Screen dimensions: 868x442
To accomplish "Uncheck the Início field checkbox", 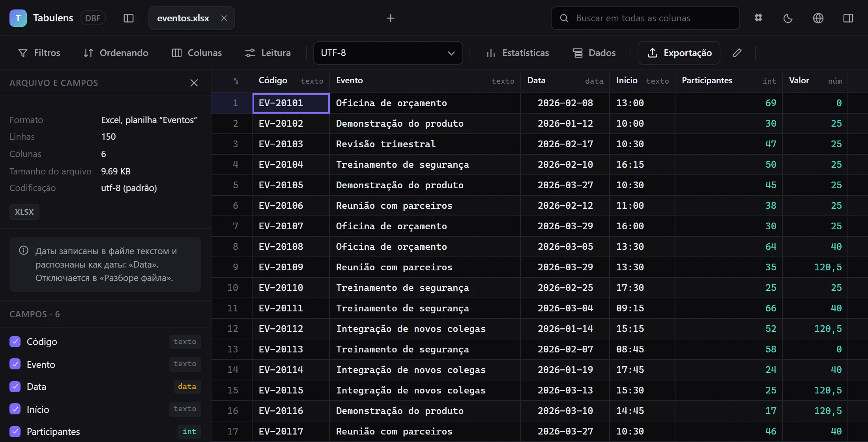I will (x=15, y=409).
